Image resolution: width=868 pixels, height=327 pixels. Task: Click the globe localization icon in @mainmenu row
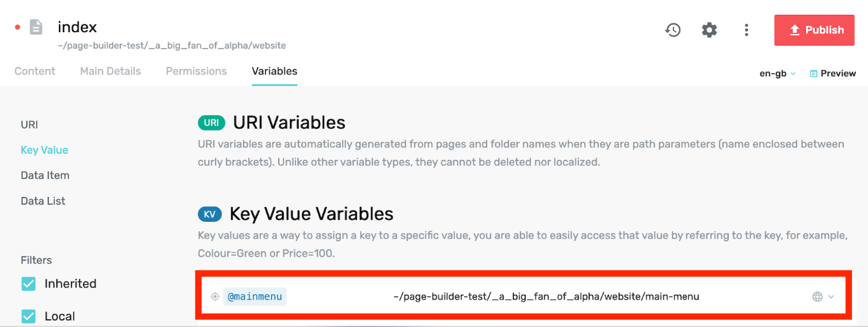coord(817,297)
